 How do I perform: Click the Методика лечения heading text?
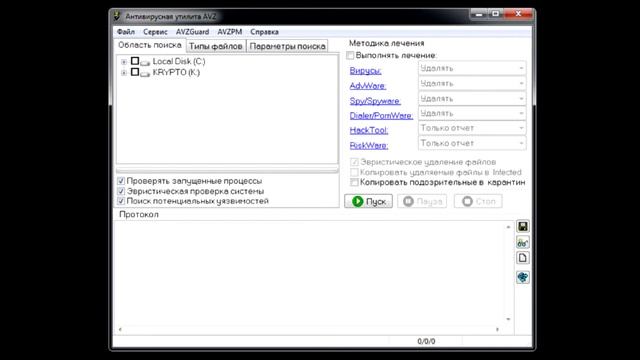point(387,43)
